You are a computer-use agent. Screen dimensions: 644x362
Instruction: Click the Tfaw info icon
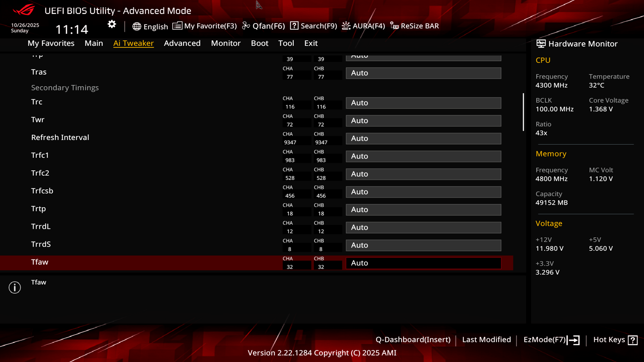[x=15, y=287]
